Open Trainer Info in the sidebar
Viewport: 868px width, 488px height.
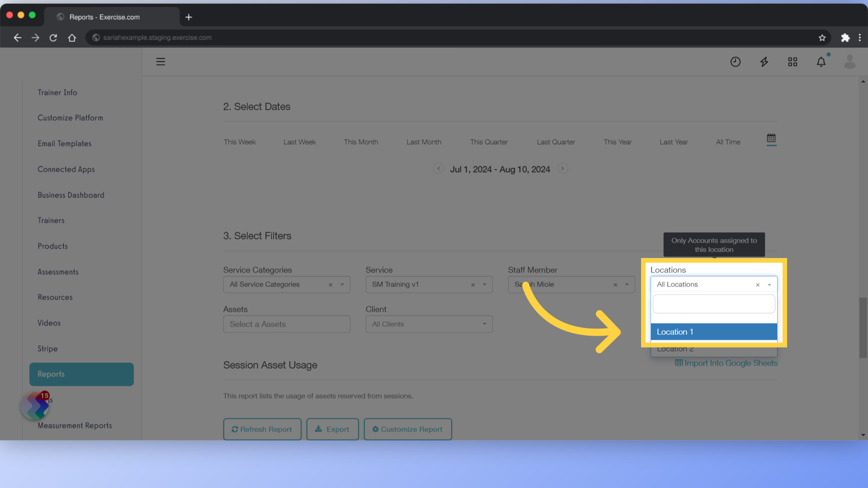click(57, 93)
